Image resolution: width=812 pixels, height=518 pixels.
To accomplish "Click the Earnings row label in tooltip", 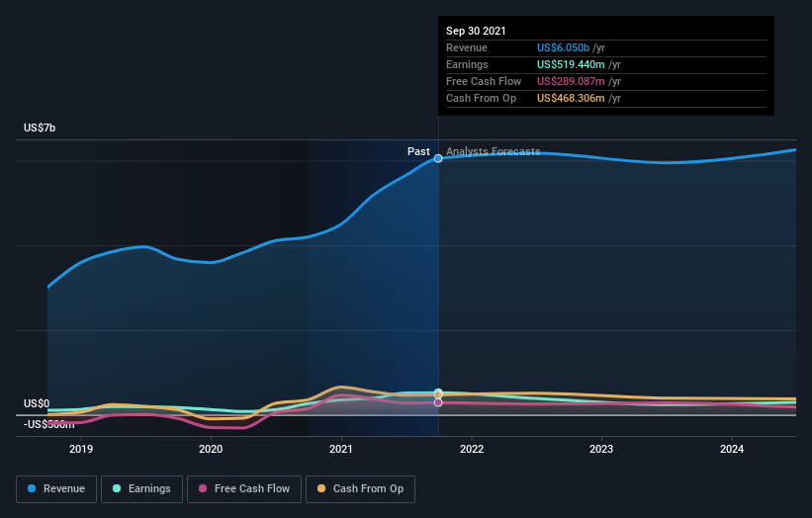I will pyautogui.click(x=467, y=64).
